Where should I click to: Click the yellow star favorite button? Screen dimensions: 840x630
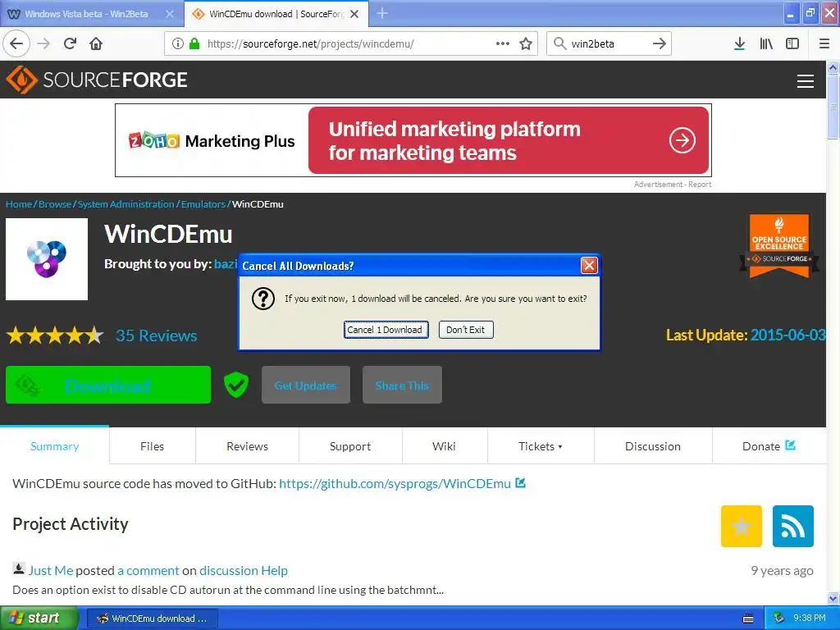tap(741, 526)
